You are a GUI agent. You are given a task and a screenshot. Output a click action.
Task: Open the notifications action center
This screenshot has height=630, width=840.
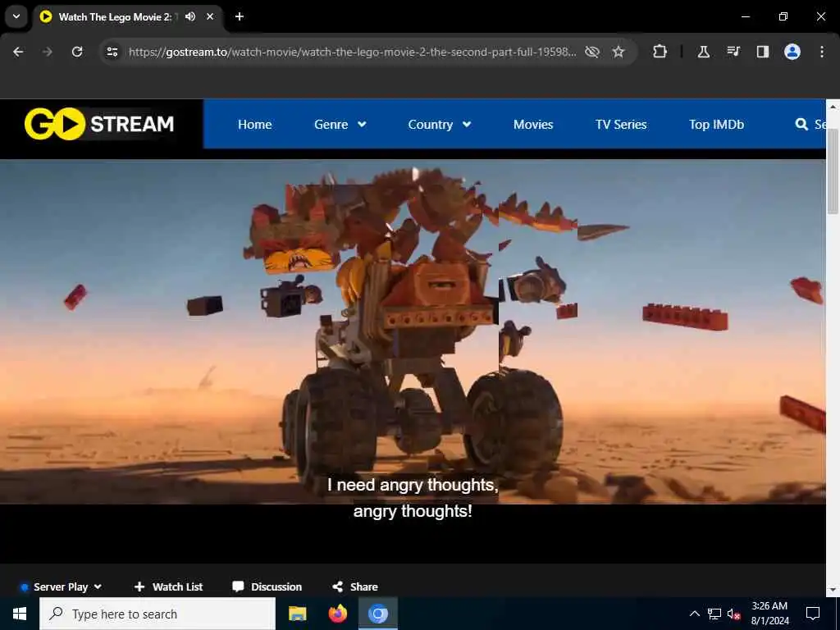813,614
